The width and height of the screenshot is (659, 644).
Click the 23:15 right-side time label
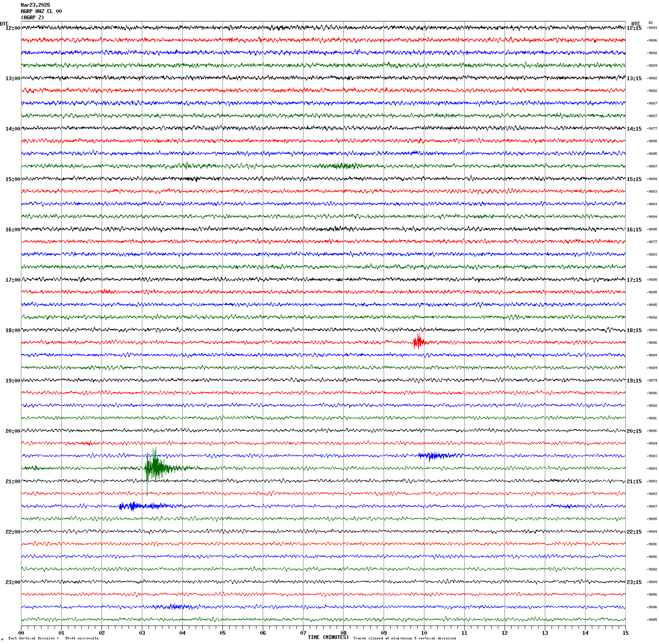[634, 582]
